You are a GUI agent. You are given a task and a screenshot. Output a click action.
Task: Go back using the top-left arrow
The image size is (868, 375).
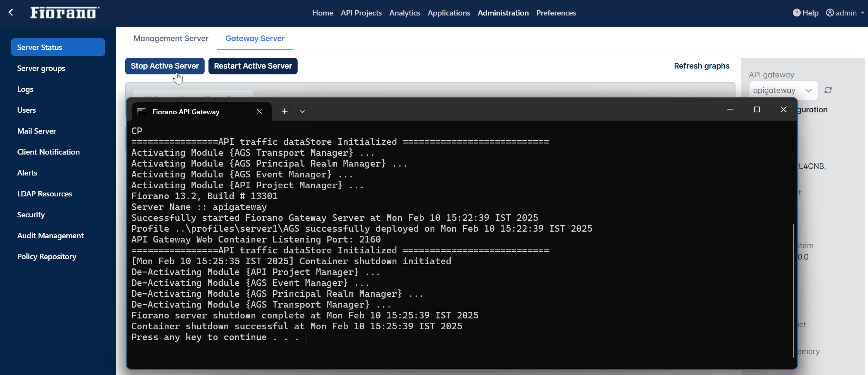coord(11,12)
